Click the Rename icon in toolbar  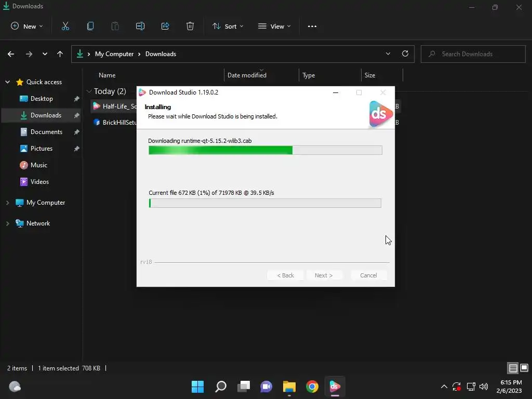point(140,26)
